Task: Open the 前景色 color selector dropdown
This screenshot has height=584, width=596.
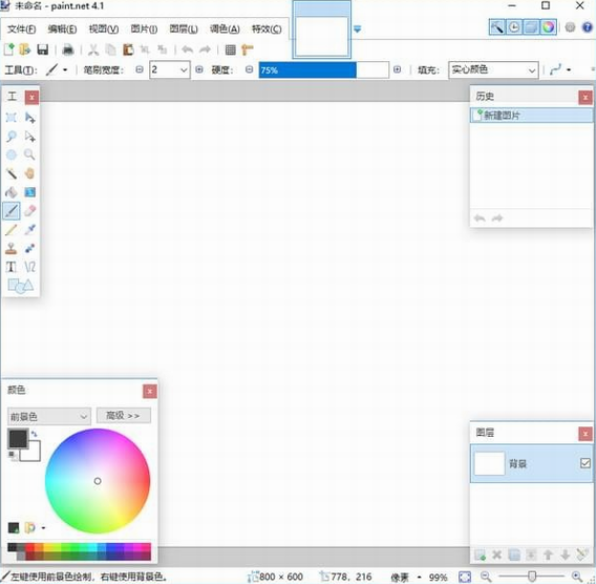Action: (49, 416)
